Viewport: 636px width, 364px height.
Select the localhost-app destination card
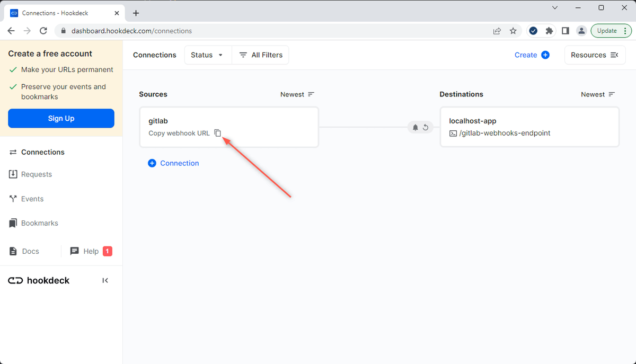click(529, 127)
